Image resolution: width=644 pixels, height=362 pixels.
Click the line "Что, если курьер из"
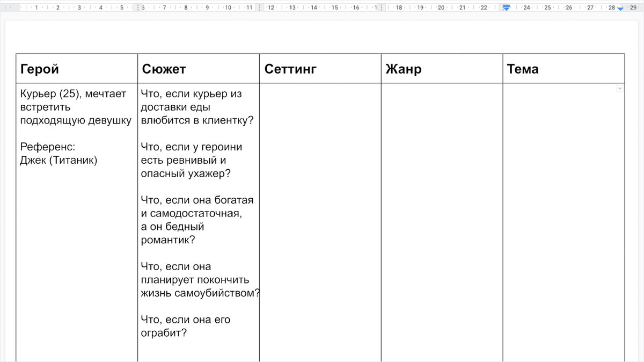coord(192,94)
